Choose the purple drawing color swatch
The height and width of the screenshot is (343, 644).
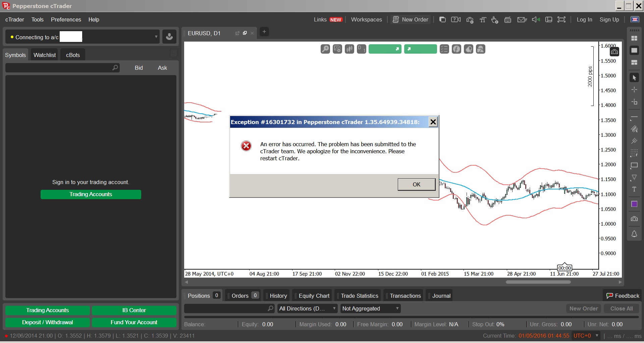coord(634,204)
